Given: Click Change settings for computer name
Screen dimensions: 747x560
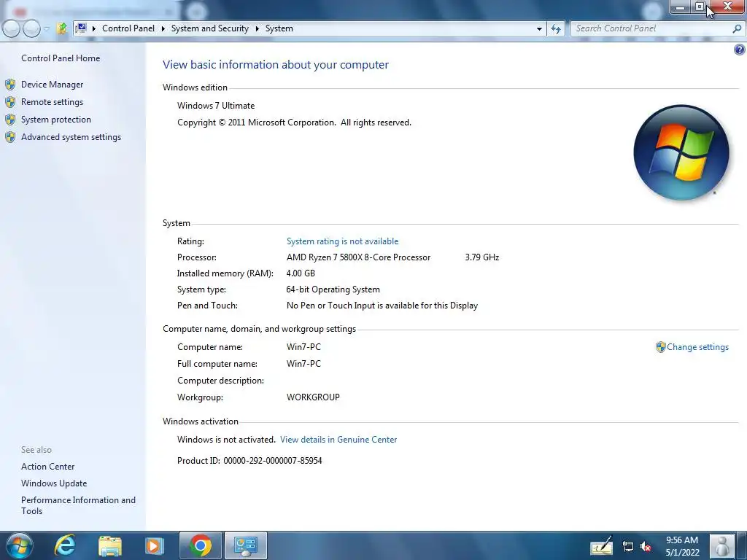Looking at the screenshot, I should click(x=697, y=347).
